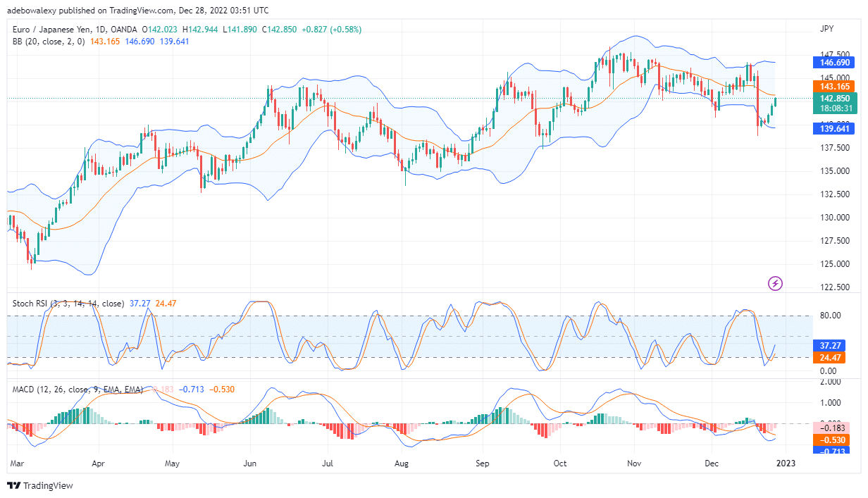Image resolution: width=868 pixels, height=498 pixels.
Task: Click the -0.530 value in MACD legend
Action: pos(223,389)
